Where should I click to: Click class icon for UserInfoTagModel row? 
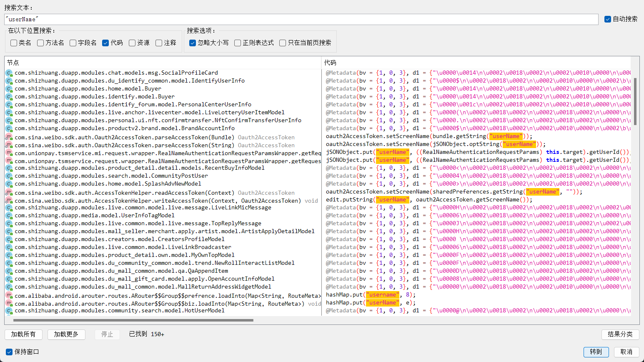(9, 216)
